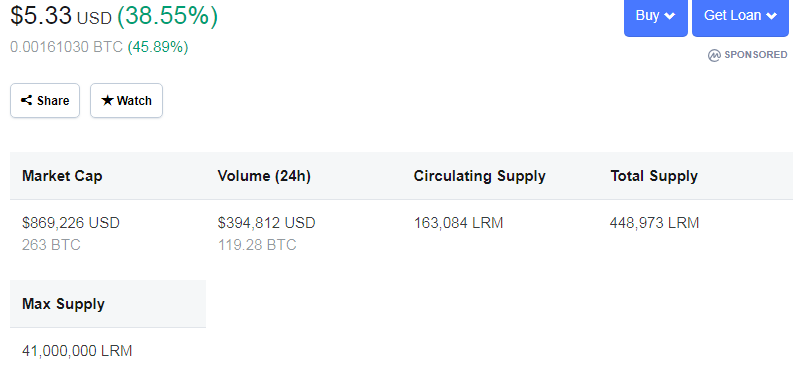
Task: Click the 45.89% BTC change
Action: (x=158, y=47)
